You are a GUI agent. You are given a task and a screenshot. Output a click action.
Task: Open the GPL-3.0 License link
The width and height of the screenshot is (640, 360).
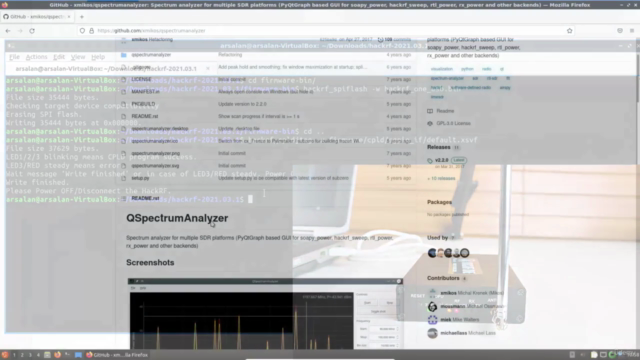[x=449, y=123]
